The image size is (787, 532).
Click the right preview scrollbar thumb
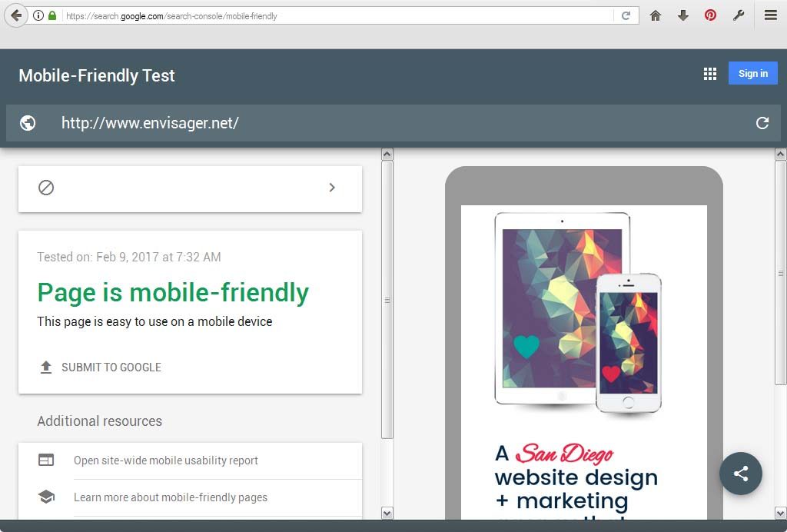point(781,273)
